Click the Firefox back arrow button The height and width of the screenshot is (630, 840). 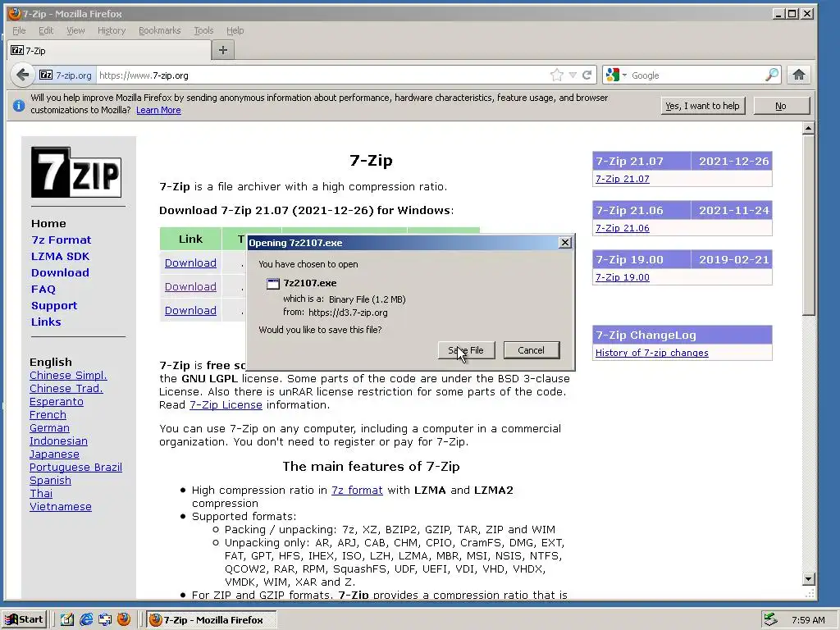coord(22,75)
